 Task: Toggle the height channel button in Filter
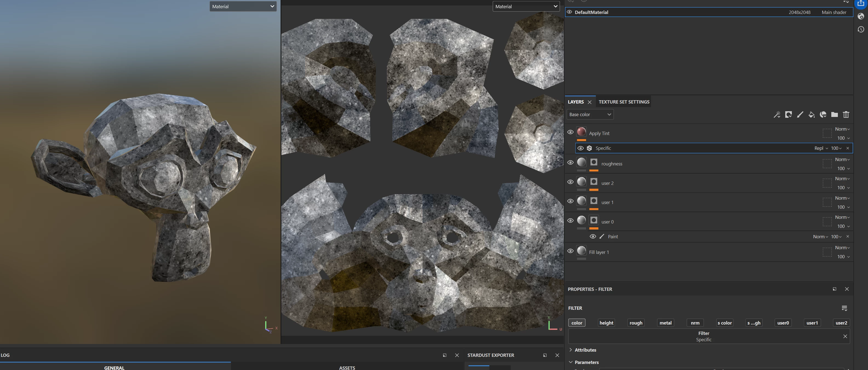click(606, 323)
